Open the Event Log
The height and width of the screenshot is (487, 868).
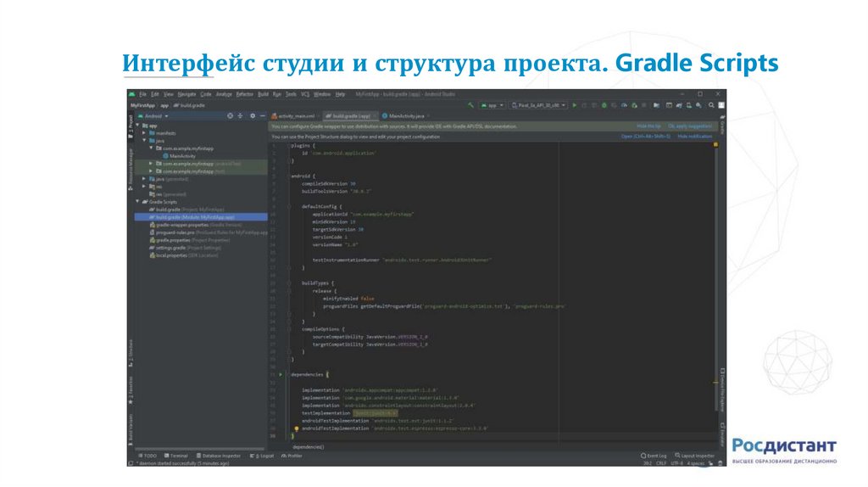(654, 456)
